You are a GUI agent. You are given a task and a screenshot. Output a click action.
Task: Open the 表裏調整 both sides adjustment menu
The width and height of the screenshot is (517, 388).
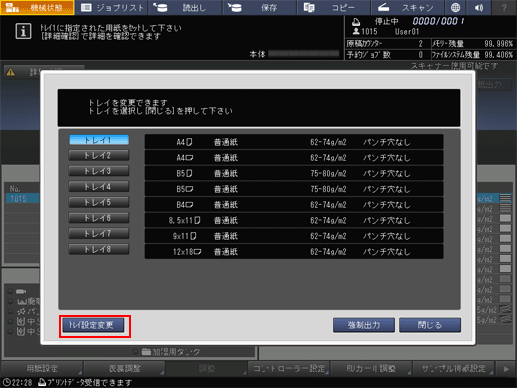124,368
